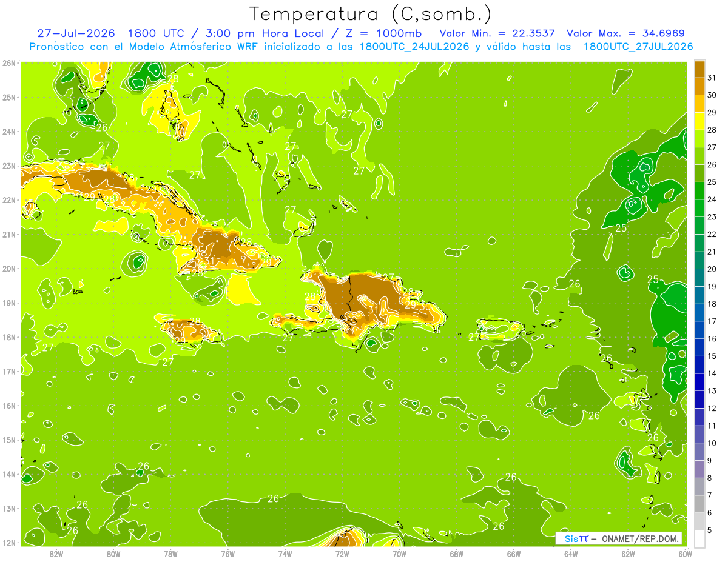This screenshot has height=562, width=728.
Task: Pick the purple legend swatch between 9 and 10
Action: (x=699, y=452)
